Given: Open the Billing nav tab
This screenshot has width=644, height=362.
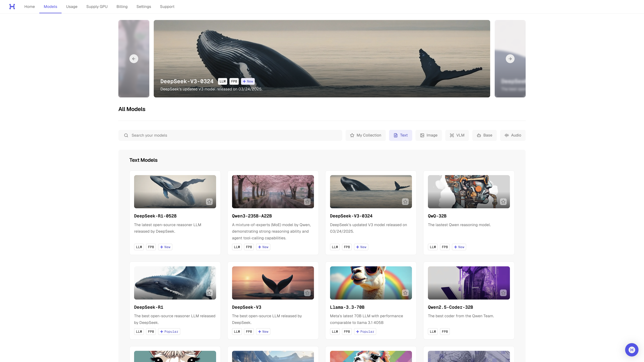Looking at the screenshot, I should (122, 7).
